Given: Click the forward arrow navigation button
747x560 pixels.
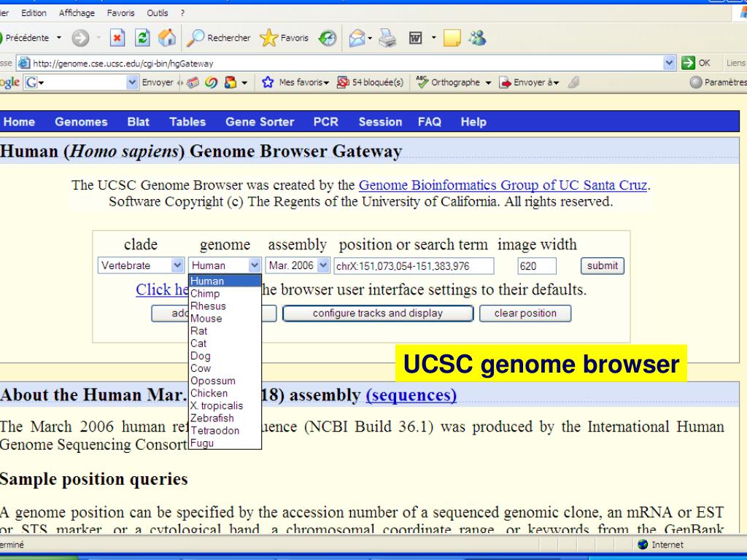Looking at the screenshot, I should (80, 38).
